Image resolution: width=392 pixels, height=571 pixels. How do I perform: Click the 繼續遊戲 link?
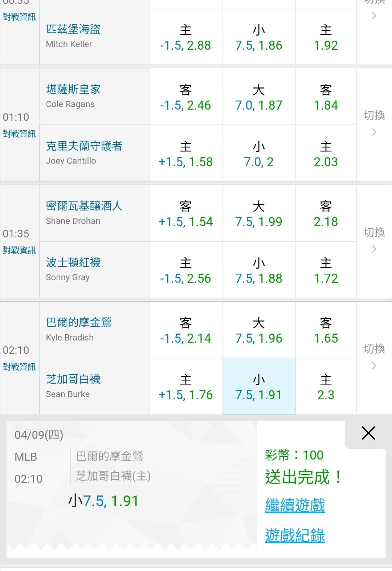tap(295, 505)
